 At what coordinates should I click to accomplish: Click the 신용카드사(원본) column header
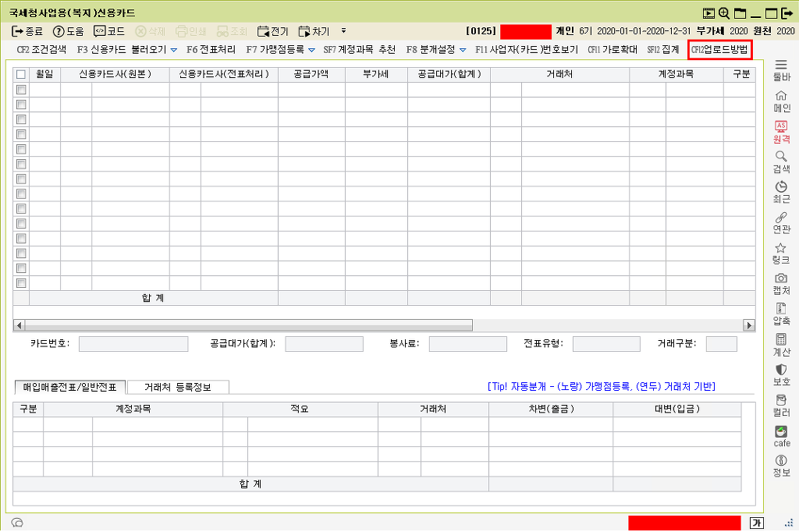pyautogui.click(x=115, y=74)
